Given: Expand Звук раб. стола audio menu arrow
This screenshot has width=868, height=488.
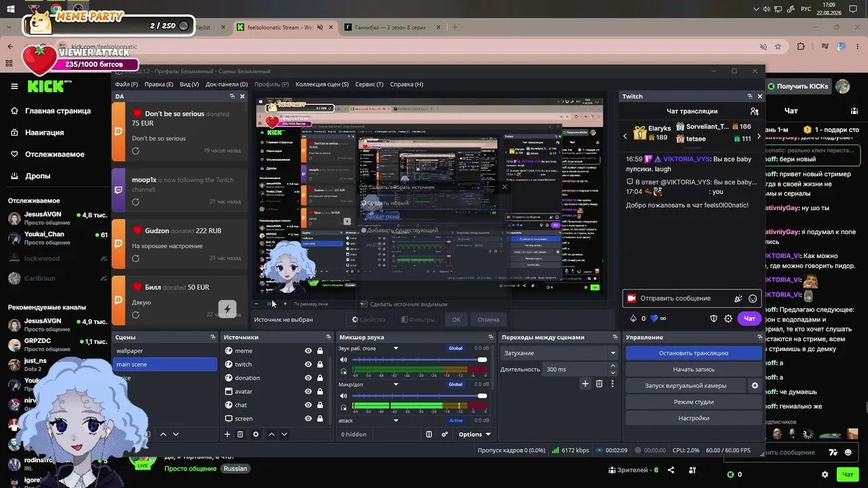Looking at the screenshot, I should (396, 348).
